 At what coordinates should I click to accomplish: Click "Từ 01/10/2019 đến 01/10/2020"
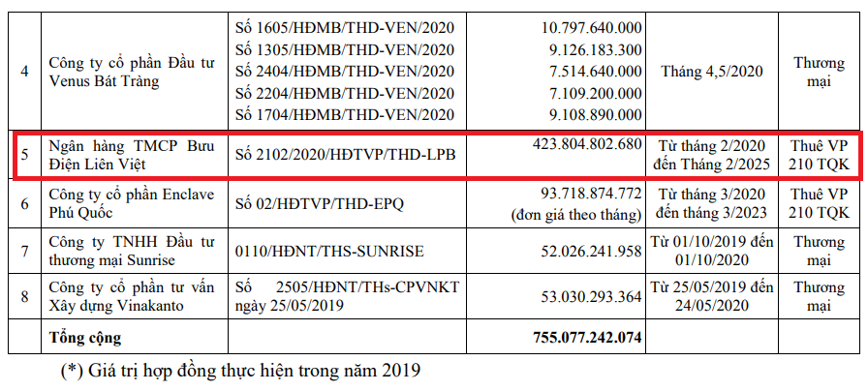[711, 251]
